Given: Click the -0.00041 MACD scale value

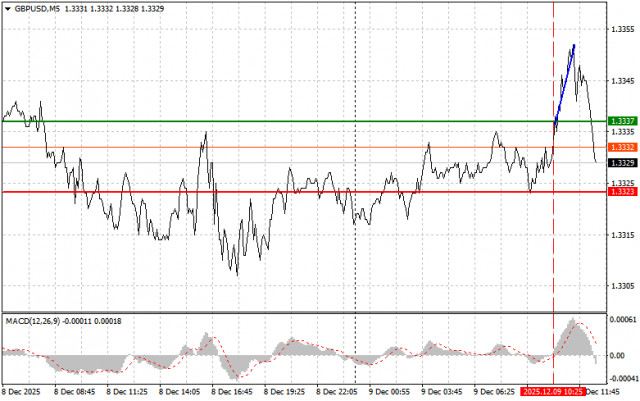Looking at the screenshot, I should (623, 379).
